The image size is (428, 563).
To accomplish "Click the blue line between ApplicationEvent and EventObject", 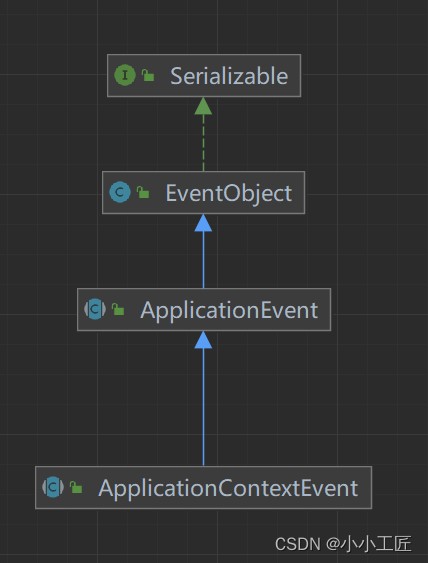I will [203, 260].
